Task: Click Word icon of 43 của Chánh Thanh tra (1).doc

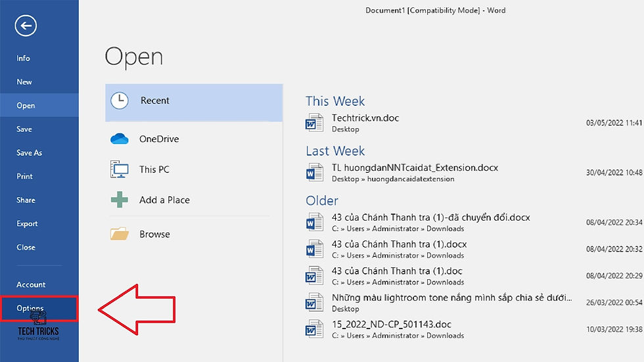Action: click(314, 275)
